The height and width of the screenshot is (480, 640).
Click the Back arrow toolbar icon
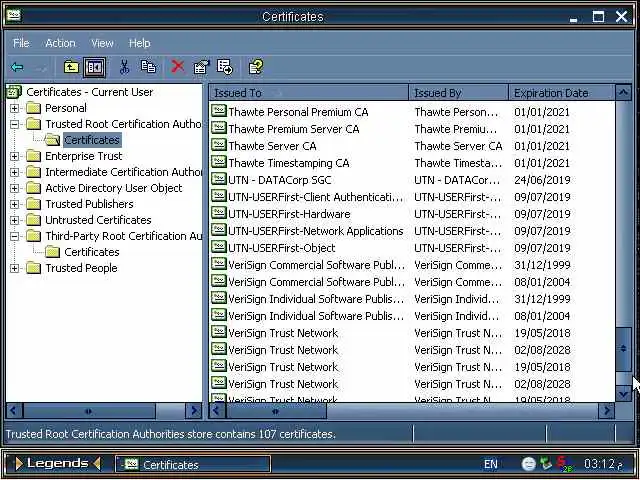pyautogui.click(x=17, y=67)
